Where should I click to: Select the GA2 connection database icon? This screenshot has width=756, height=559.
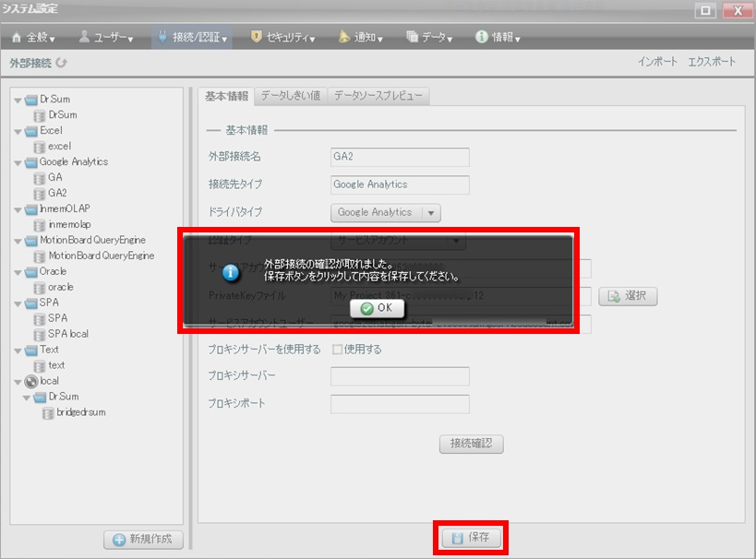pos(40,194)
